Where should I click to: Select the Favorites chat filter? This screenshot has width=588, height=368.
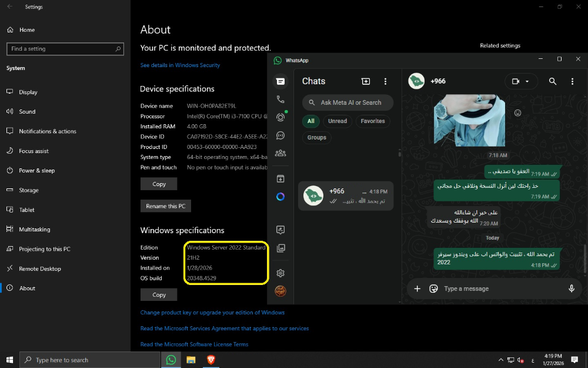(x=373, y=121)
